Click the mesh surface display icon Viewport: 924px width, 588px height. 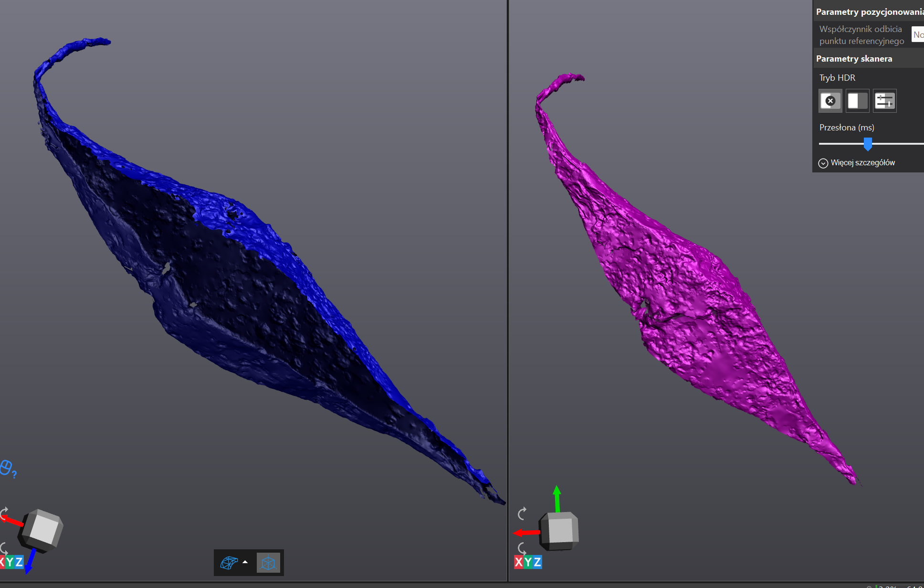[229, 562]
